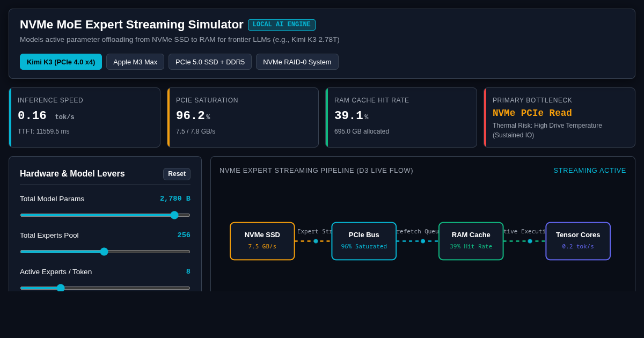The width and height of the screenshot is (644, 338).
Task: Reset the hardware and model levers
Action: (x=177, y=174)
